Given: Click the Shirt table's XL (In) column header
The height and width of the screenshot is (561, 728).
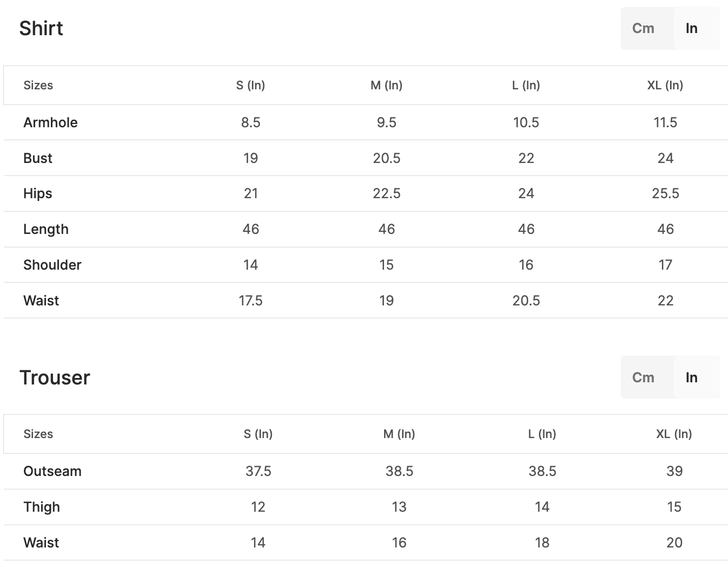Looking at the screenshot, I should click(x=665, y=85).
